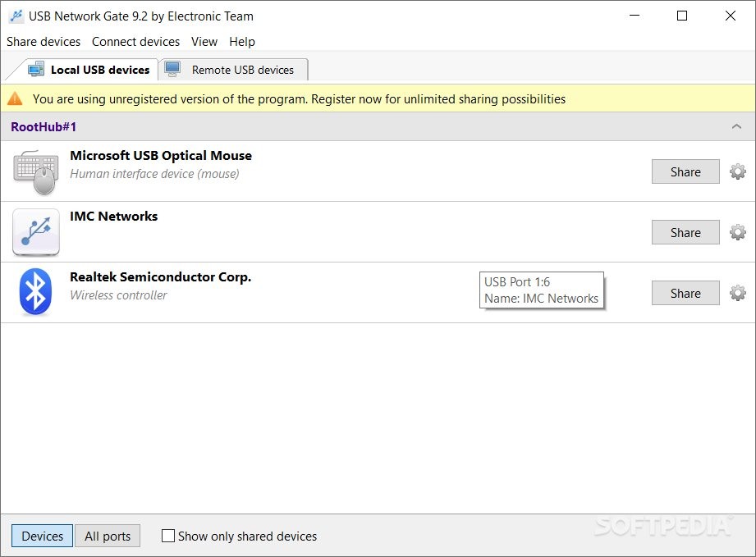Click the orange warning triangle icon
This screenshot has height=557, width=756.
click(15, 98)
